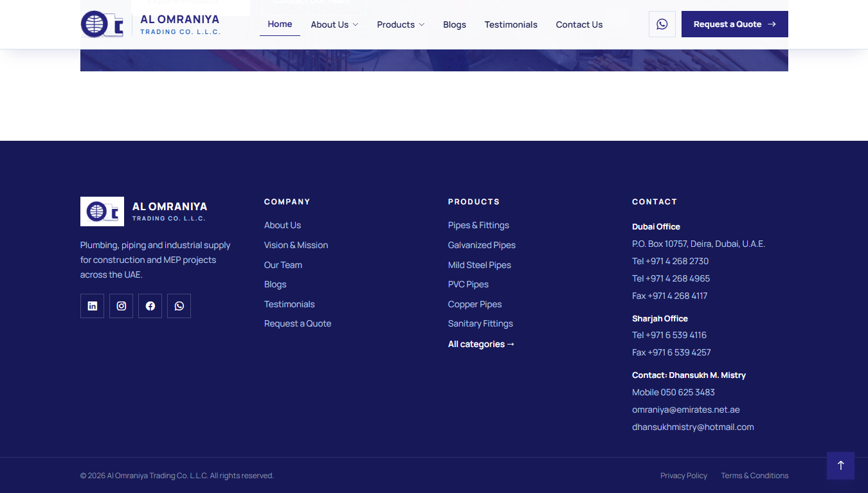Go to the Home menu item

coord(280,24)
